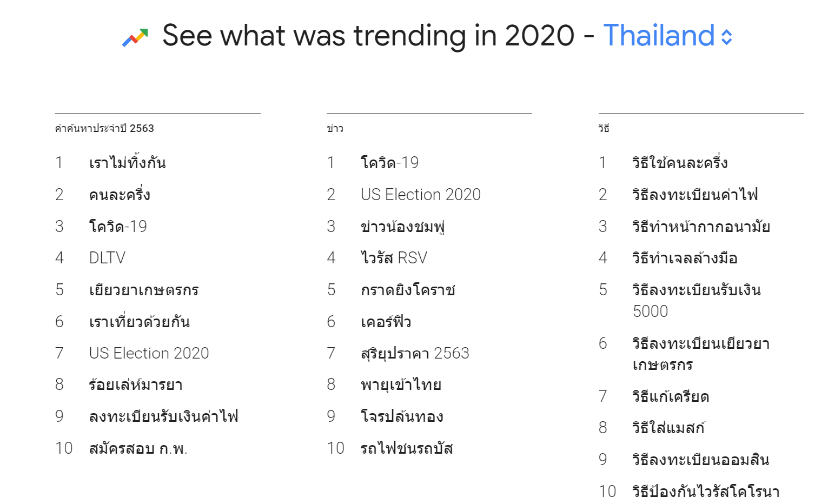The width and height of the screenshot is (835, 504).
Task: Click the Google Trends arrow icon
Action: pyautogui.click(x=135, y=37)
